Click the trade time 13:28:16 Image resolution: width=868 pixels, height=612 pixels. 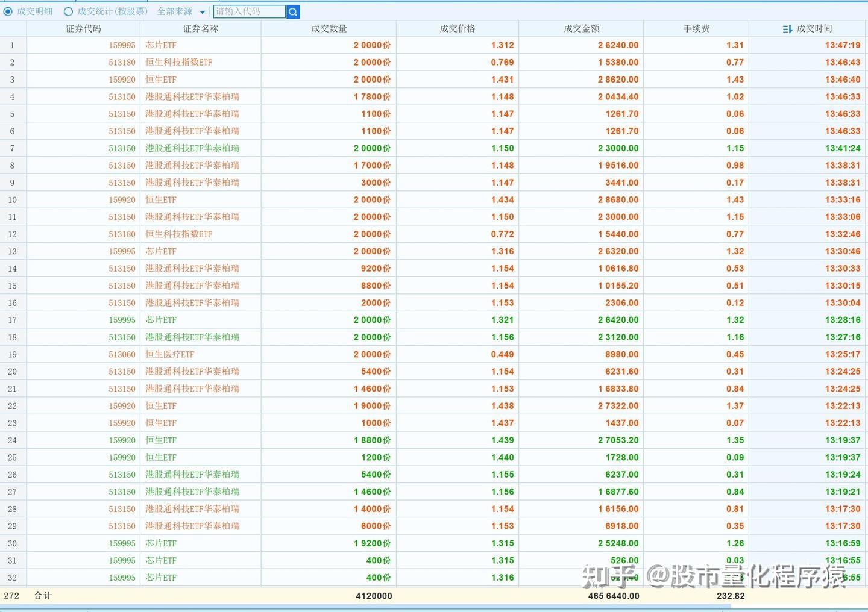[843, 320]
